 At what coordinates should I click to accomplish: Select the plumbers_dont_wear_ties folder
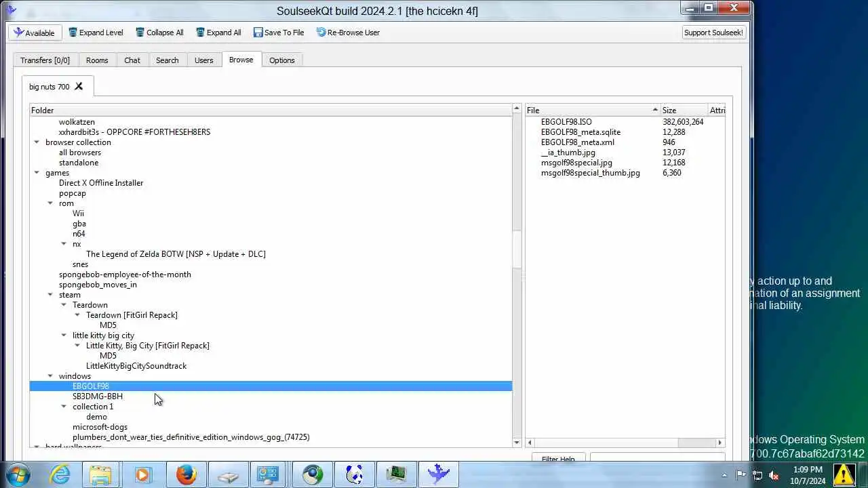click(191, 437)
